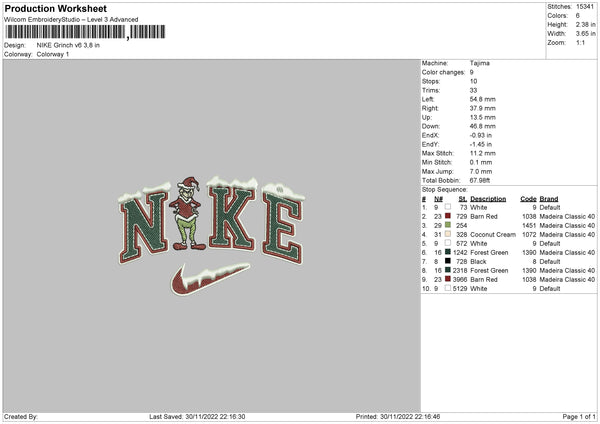
Task: Click the Width value '3.65 in'
Action: point(585,34)
